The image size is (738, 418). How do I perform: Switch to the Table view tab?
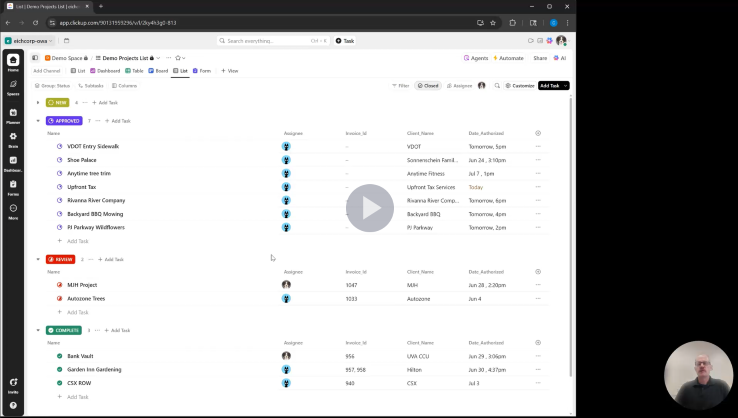[135, 71]
